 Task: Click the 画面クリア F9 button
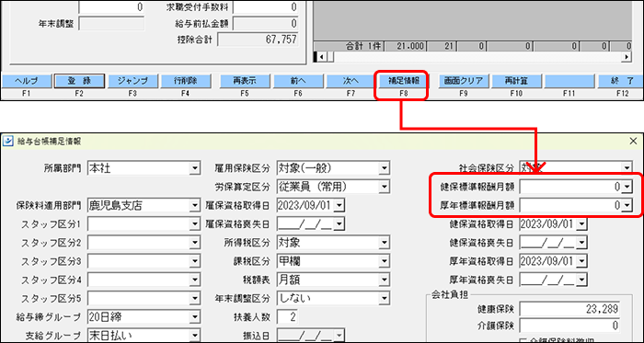464,81
